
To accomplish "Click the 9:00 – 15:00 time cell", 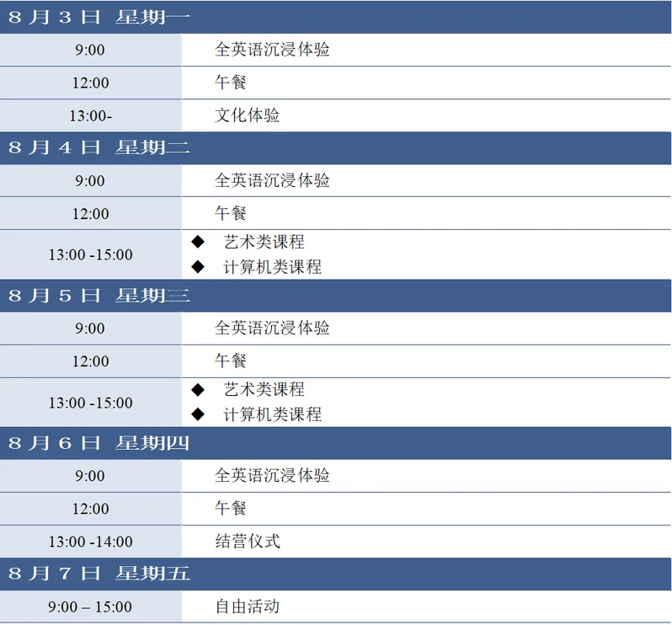I will pos(90,607).
